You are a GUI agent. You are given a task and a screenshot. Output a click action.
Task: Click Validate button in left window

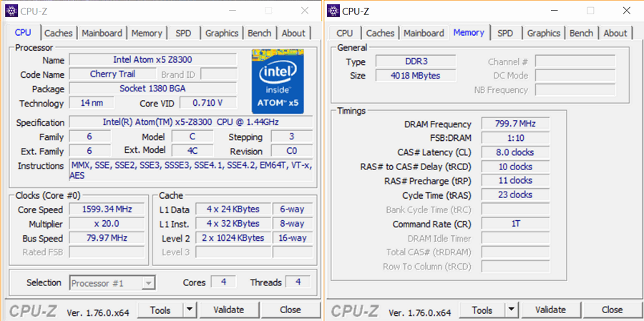click(x=229, y=310)
